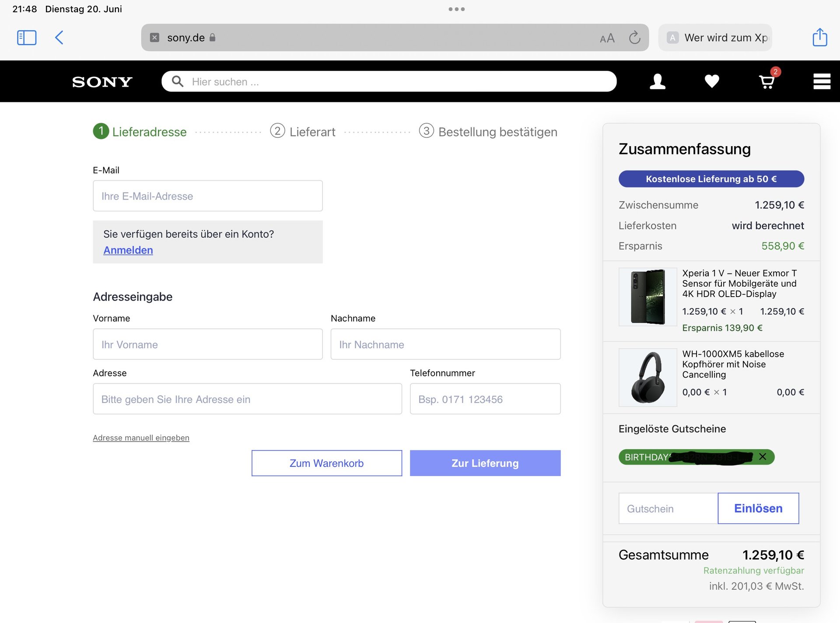Click the Nachname input field
The height and width of the screenshot is (623, 840).
click(445, 344)
